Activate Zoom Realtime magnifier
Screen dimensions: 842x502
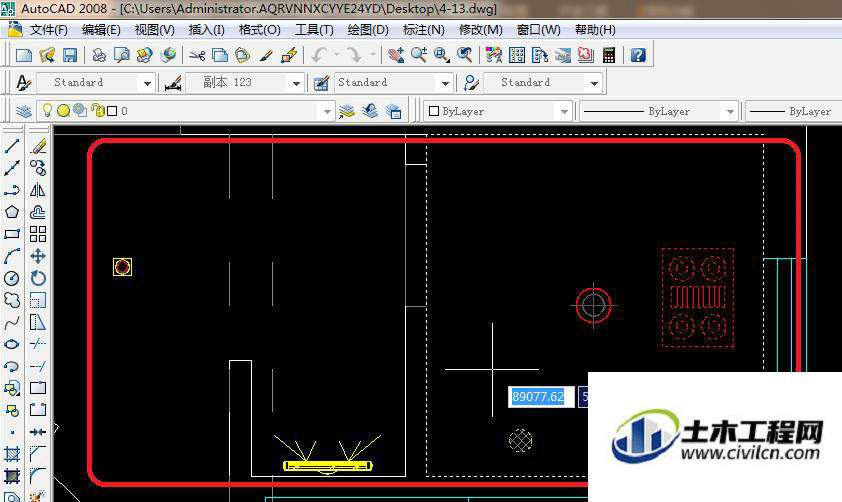tap(419, 55)
